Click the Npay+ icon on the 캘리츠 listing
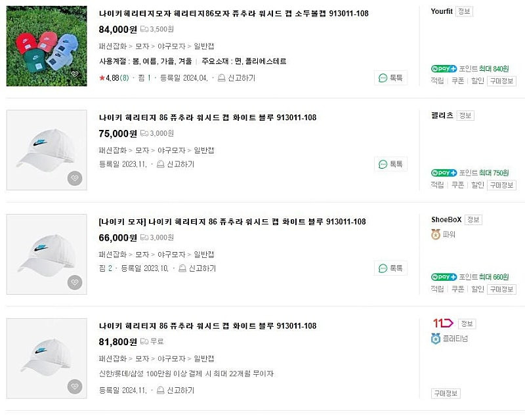This screenshot has width=525, height=420. [444, 173]
